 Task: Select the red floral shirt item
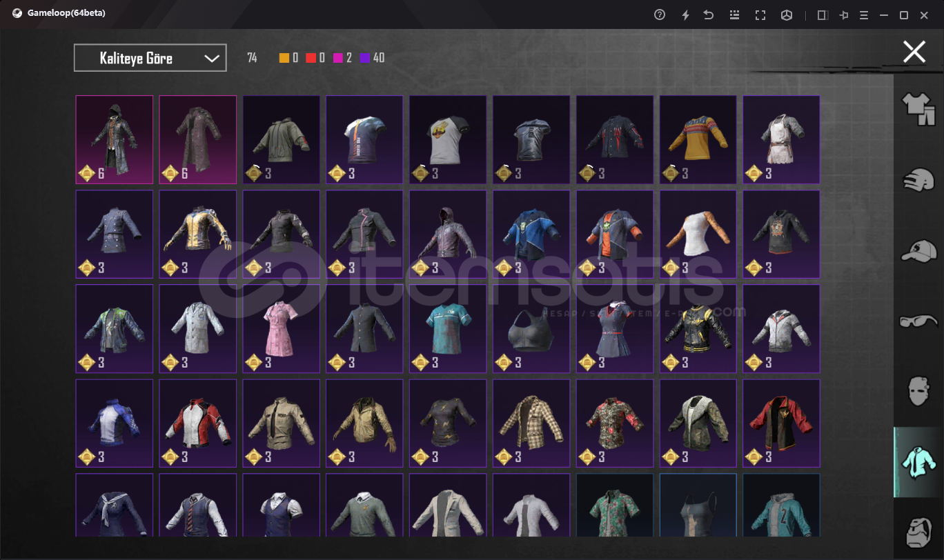point(615,423)
